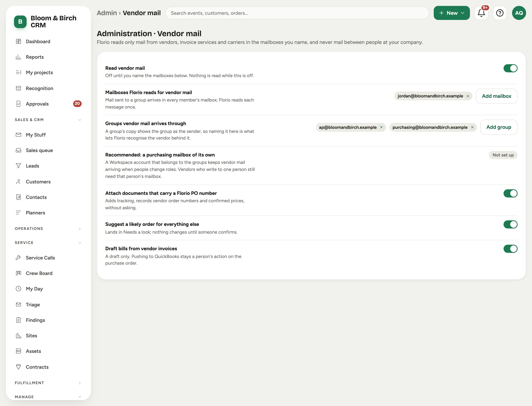This screenshot has width=532, height=406.
Task: Click the Contracts icon in sidebar
Action: click(x=18, y=367)
